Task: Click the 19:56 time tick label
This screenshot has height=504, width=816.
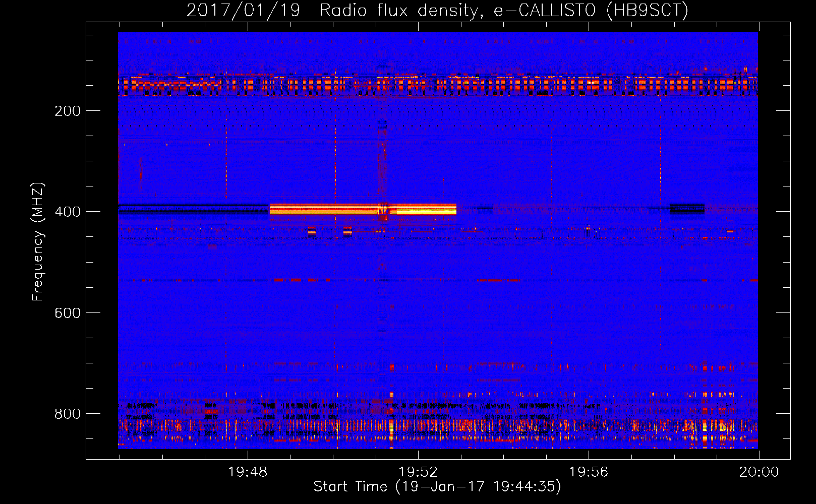Action: point(589,472)
